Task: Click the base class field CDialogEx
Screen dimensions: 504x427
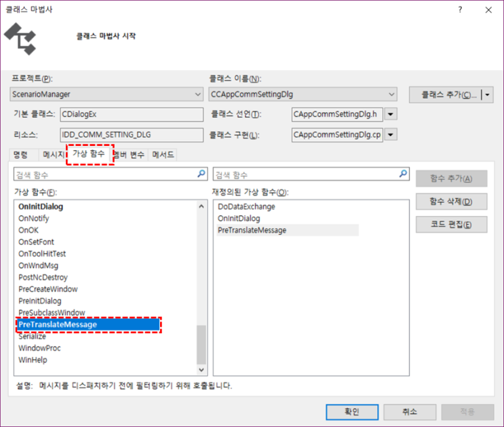Action: tap(132, 114)
